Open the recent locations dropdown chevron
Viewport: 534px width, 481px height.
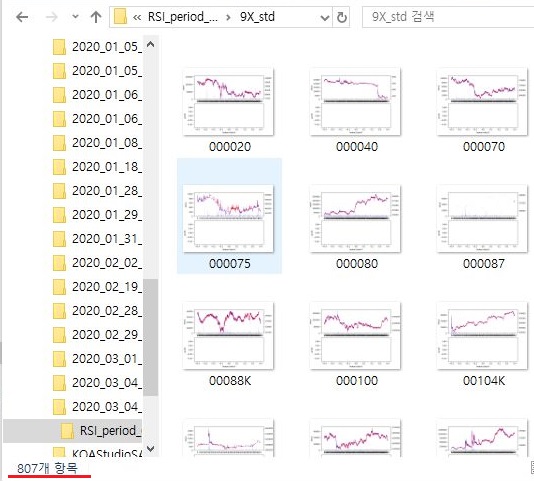click(x=75, y=17)
